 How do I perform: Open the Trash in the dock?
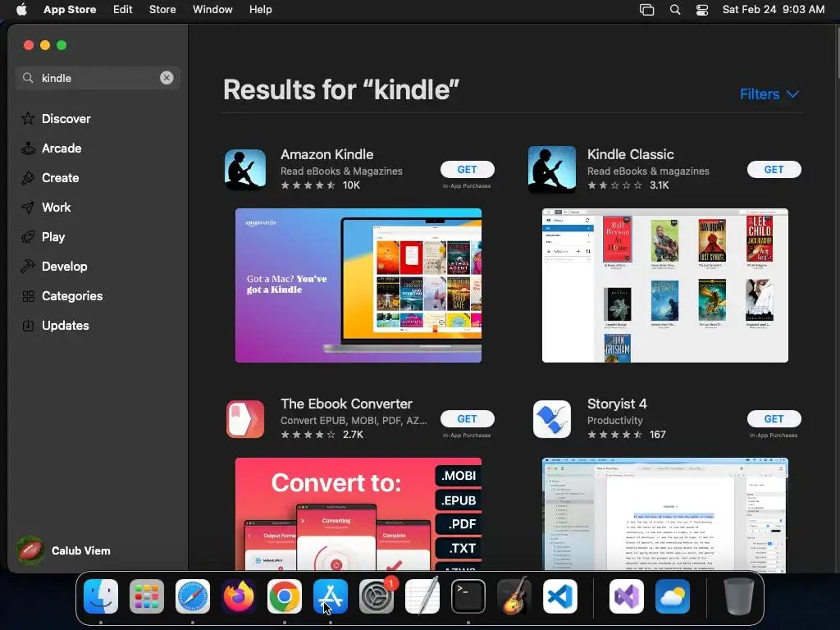click(739, 596)
